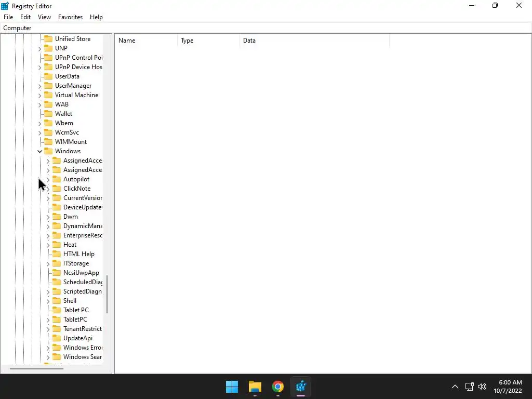Select the Windows folder icon
Image resolution: width=532 pixels, height=399 pixels.
48,151
